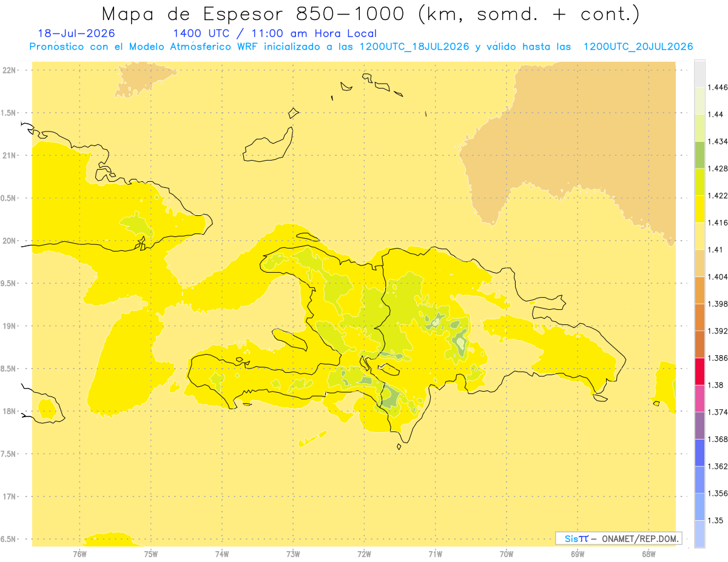Click the latitude label '18N'
The width and height of the screenshot is (728, 562).
pos(9,412)
